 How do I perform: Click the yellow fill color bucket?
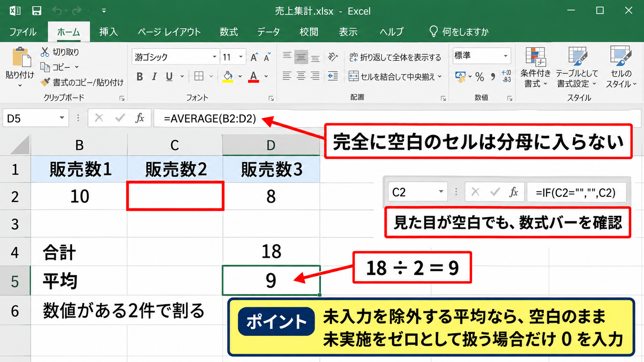pos(228,77)
